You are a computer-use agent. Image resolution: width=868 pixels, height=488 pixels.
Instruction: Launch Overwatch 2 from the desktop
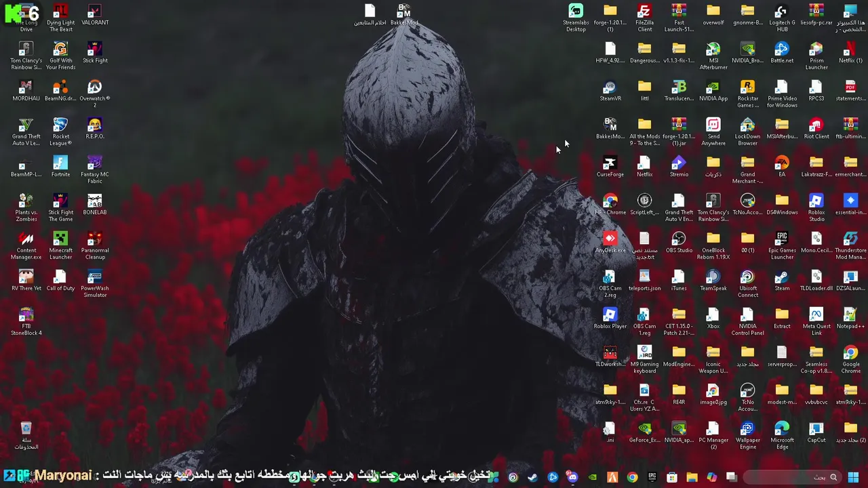pyautogui.click(x=95, y=94)
